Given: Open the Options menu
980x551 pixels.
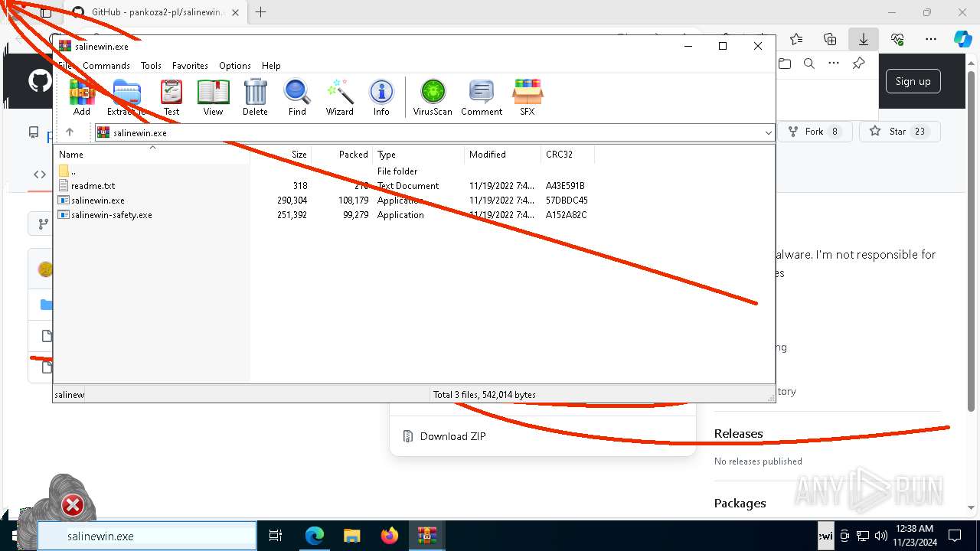Looking at the screenshot, I should point(235,66).
